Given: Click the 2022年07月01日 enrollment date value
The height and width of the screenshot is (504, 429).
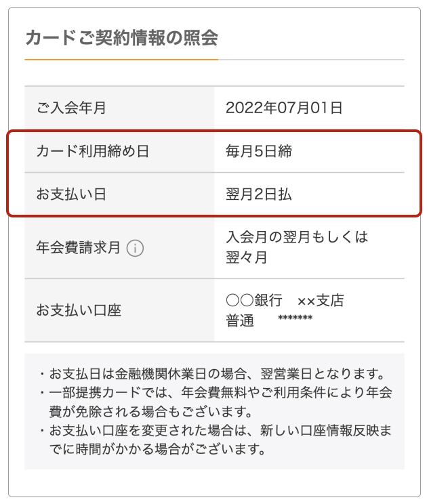Looking at the screenshot, I should pyautogui.click(x=284, y=108).
